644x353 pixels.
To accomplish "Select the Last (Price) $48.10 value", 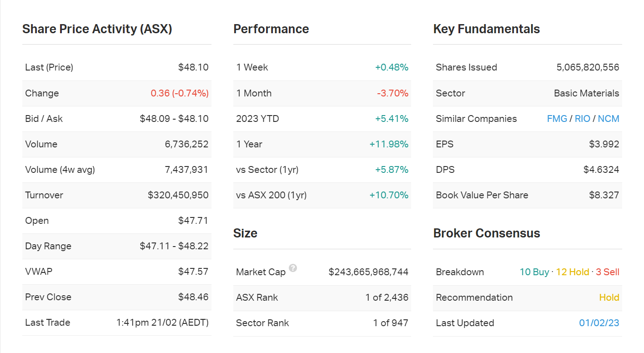I will click(x=193, y=67).
